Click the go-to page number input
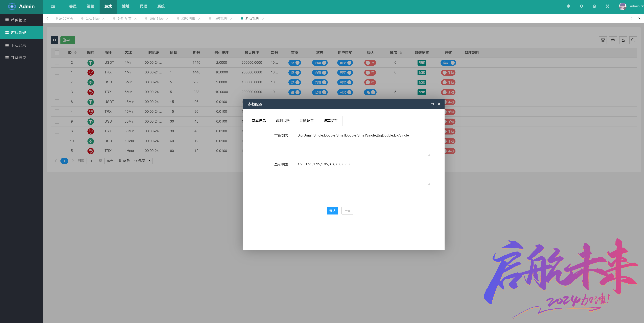Screen dimensions: 644x323 (91, 161)
